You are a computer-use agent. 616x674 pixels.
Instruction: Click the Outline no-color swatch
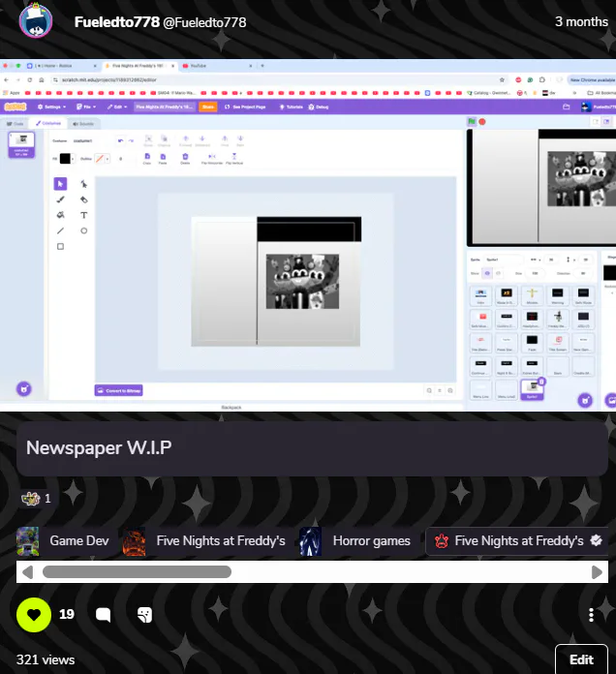pos(100,159)
